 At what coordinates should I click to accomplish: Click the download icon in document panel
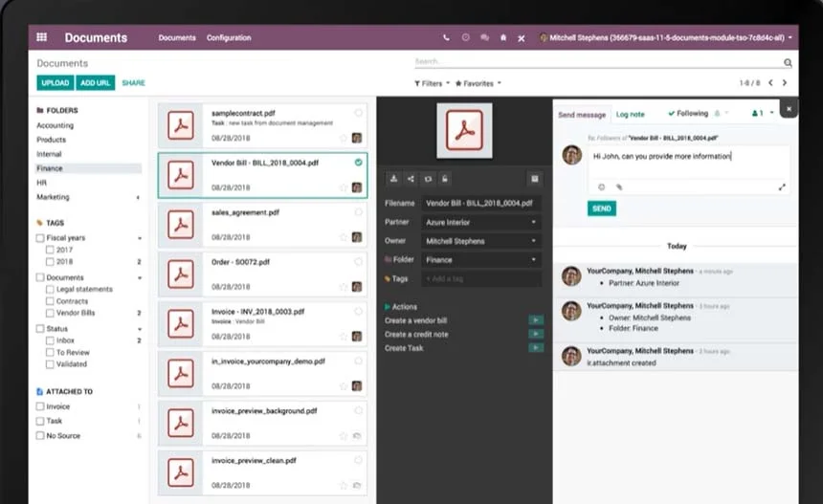(x=393, y=179)
